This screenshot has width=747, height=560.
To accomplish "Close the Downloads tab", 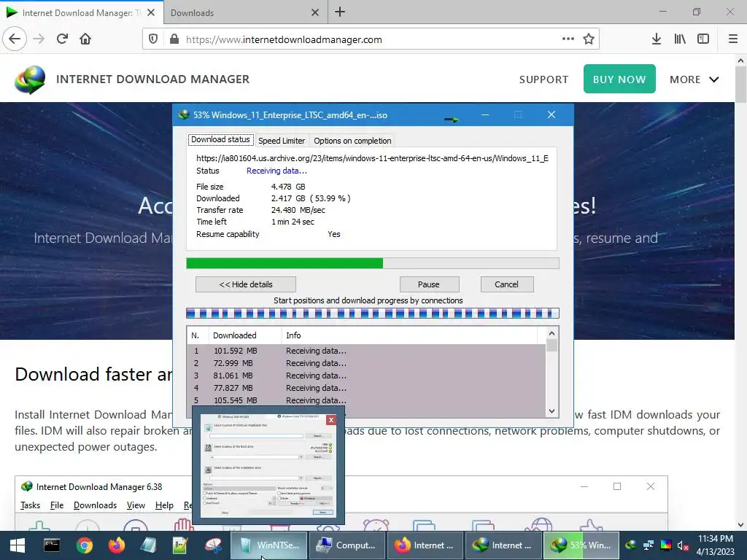I will (x=315, y=13).
